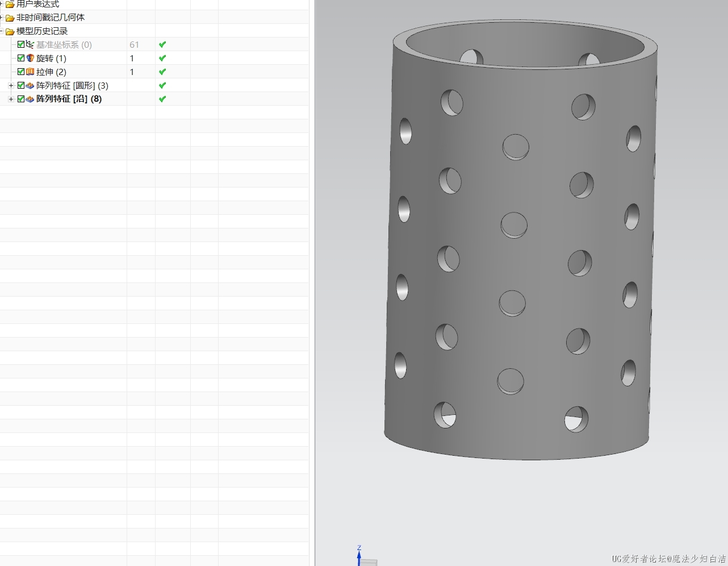Click the layer value 61 in 基准坐标系 row
The image size is (728, 566).
pyautogui.click(x=134, y=44)
